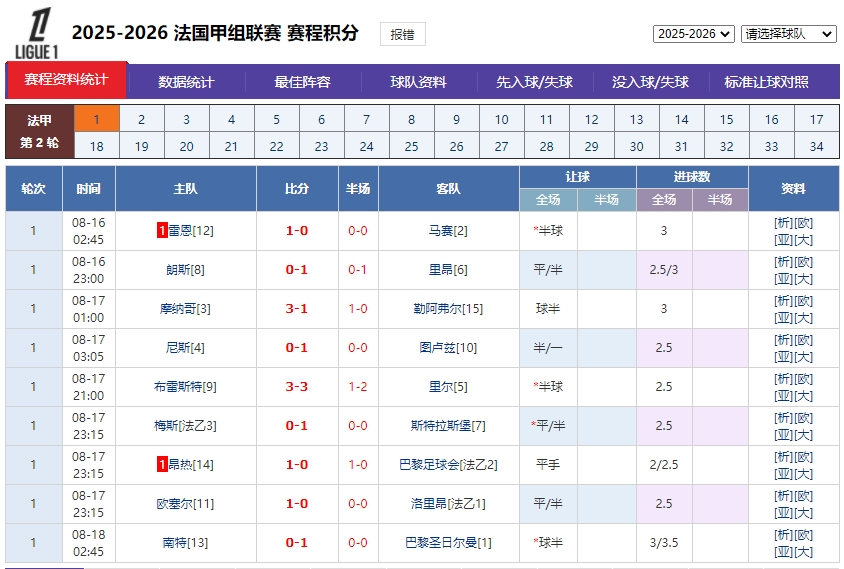Select the 球队资料 tab
844x569 pixels.
click(x=418, y=82)
